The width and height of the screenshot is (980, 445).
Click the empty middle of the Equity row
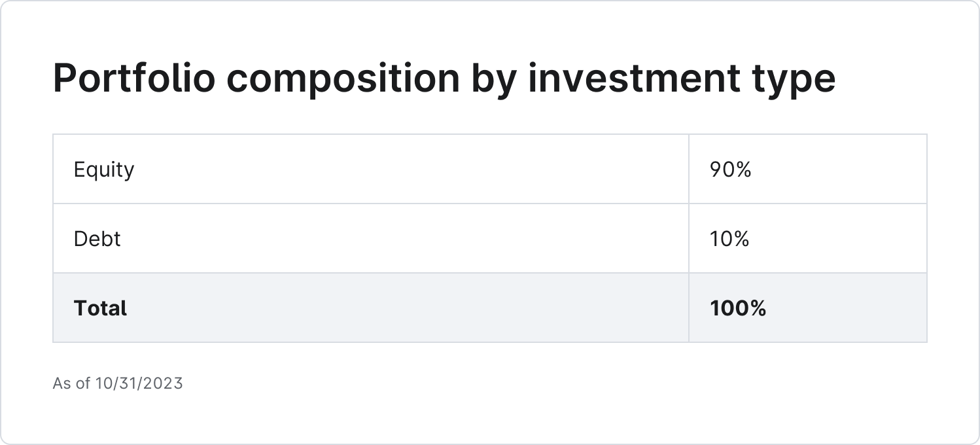click(393, 169)
